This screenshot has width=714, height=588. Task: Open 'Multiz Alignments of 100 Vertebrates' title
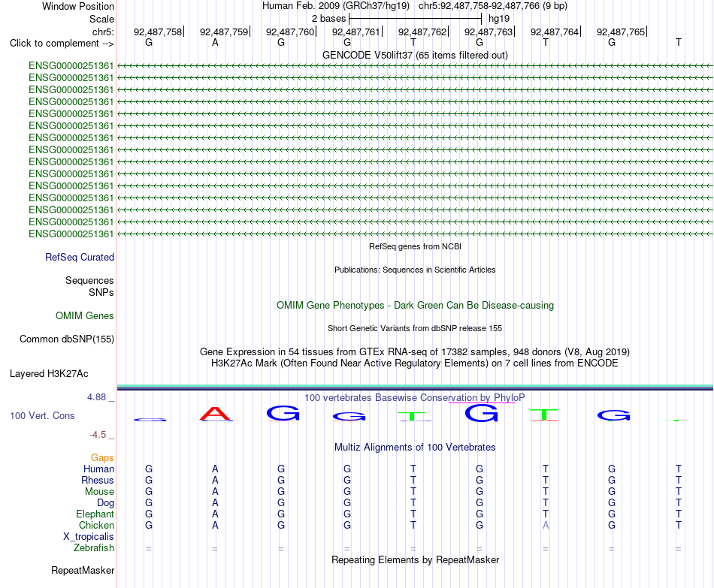pyautogui.click(x=415, y=448)
